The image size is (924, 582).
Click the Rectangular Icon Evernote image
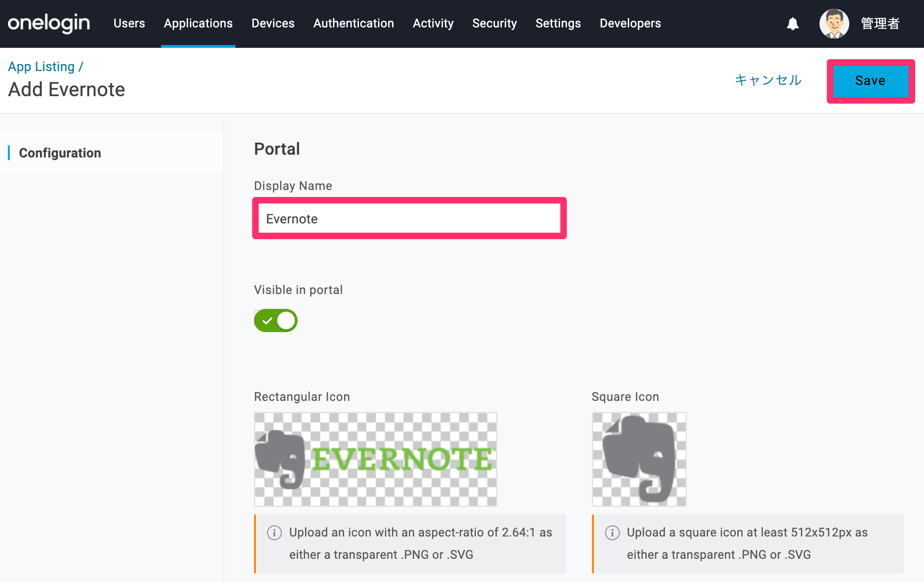375,459
